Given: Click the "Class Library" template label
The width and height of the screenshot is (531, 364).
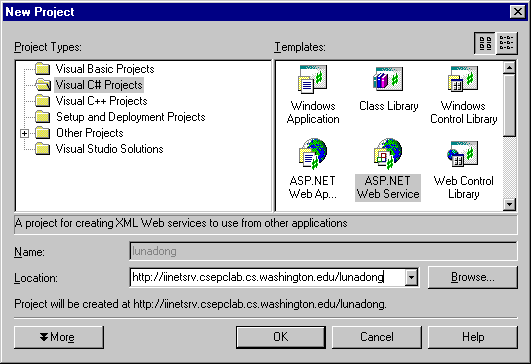Looking at the screenshot, I should (x=388, y=106).
